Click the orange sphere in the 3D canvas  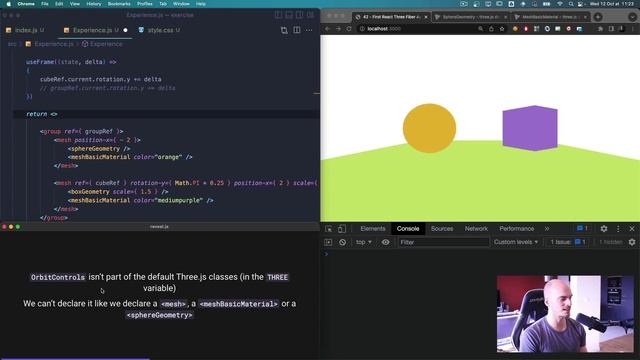tap(429, 128)
